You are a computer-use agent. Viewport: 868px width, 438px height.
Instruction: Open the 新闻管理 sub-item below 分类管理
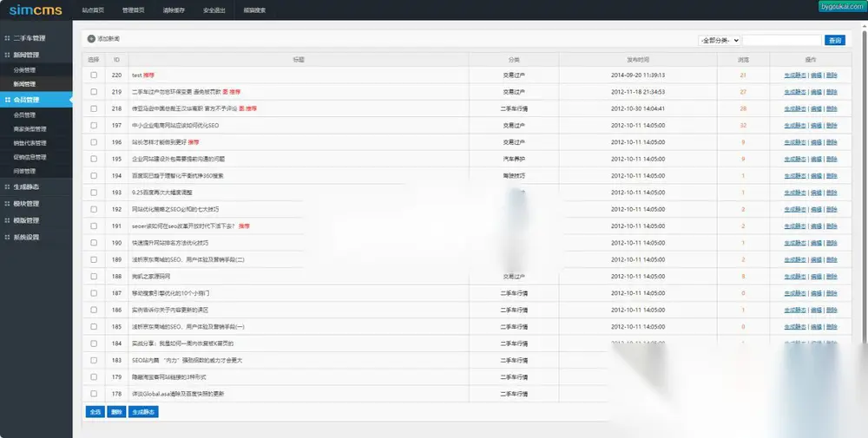pos(24,84)
